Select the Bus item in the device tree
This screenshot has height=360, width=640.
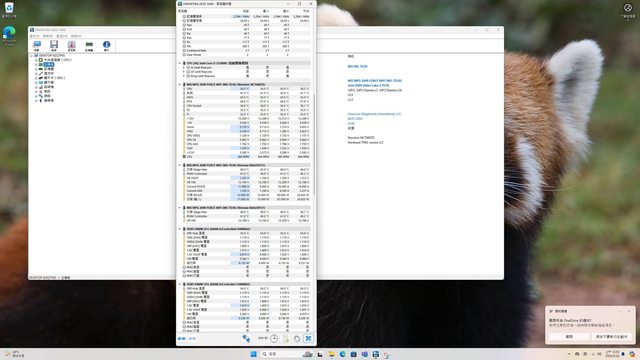pyautogui.click(x=49, y=73)
